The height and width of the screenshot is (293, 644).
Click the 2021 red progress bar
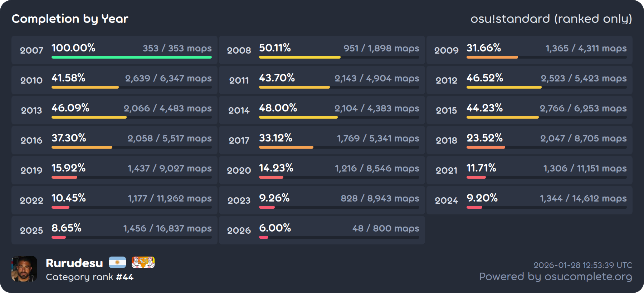(x=476, y=177)
